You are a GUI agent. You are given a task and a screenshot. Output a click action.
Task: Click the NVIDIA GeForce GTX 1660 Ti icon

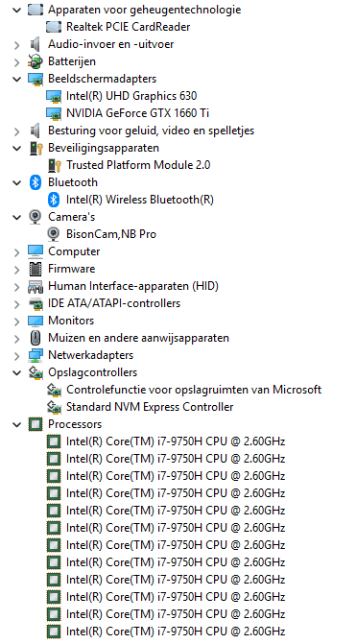coord(54,113)
